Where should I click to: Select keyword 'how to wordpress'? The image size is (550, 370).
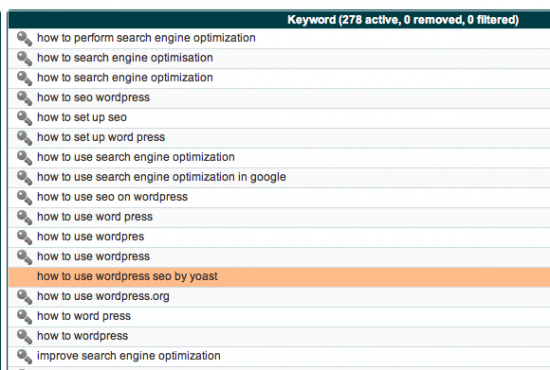coord(82,336)
